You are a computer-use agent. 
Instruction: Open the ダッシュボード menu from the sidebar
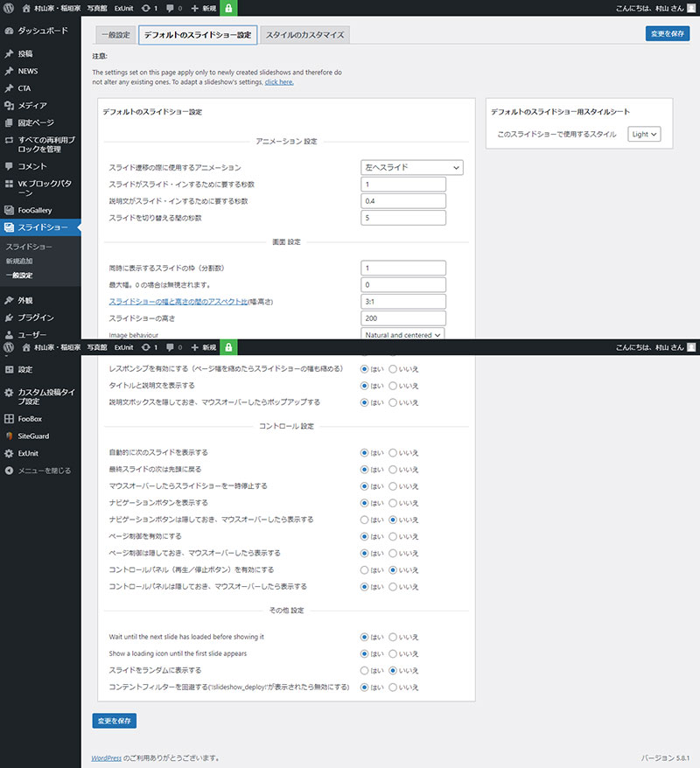pyautogui.click(x=43, y=30)
